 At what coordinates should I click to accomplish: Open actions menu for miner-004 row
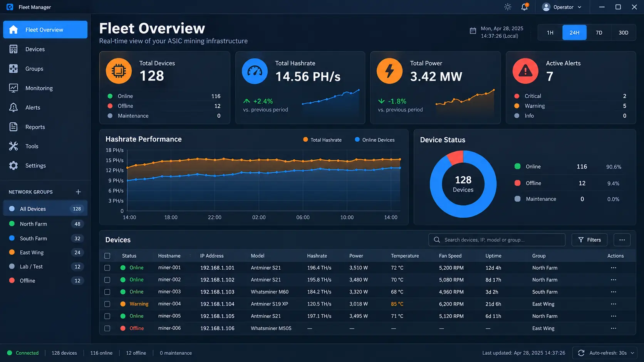[x=613, y=304]
